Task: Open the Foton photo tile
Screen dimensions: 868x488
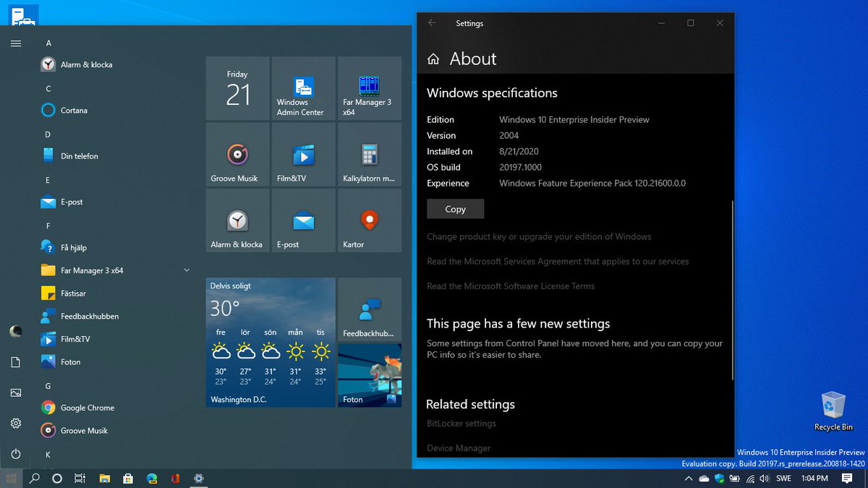Action: [x=369, y=375]
